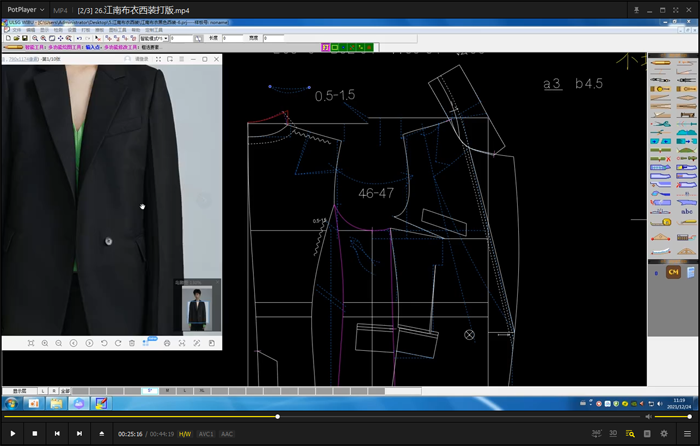Screen dimensions: 700x446
Task: Click the CM unit button
Action: point(673,272)
